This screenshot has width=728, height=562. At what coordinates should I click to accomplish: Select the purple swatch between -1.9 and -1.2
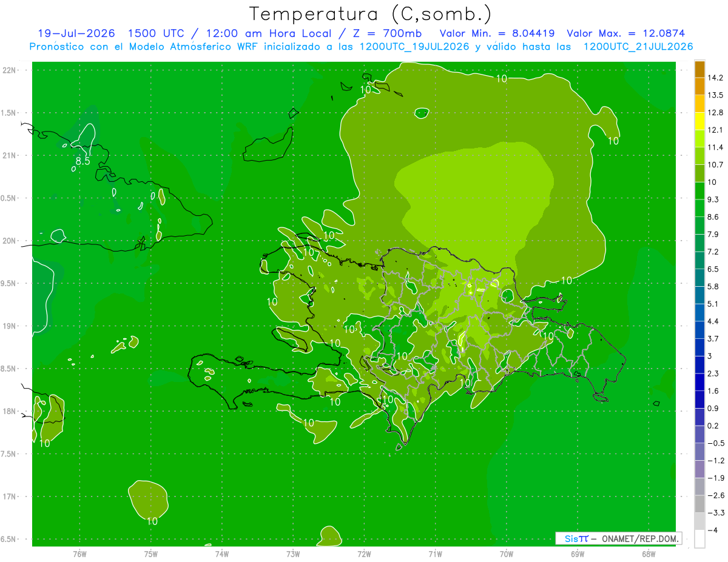pyautogui.click(x=699, y=469)
